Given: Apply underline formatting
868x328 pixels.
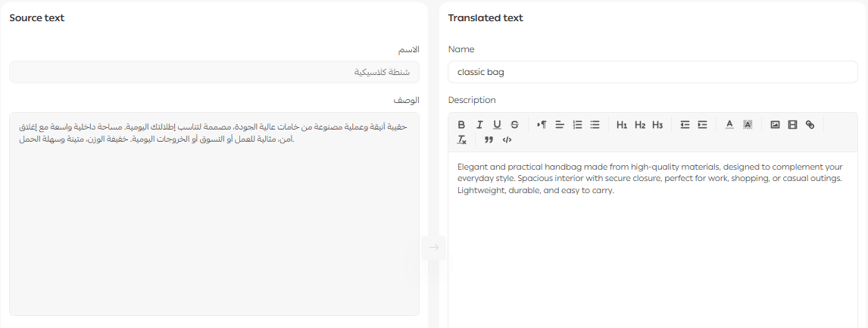Looking at the screenshot, I should [x=497, y=125].
